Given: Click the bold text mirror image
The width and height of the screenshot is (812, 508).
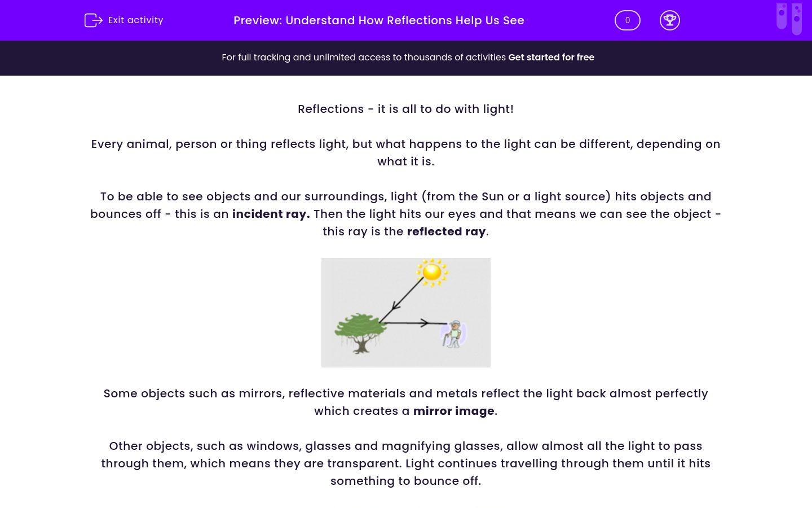Looking at the screenshot, I should coord(453,411).
